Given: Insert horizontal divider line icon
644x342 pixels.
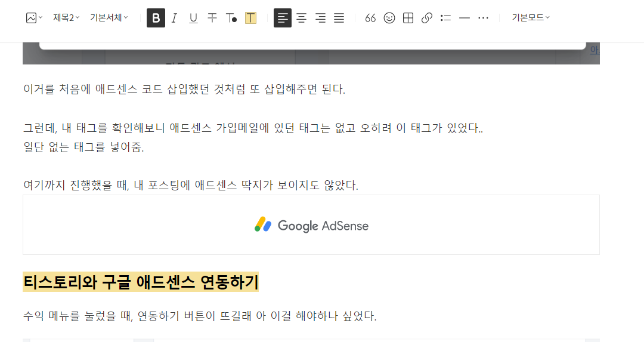Looking at the screenshot, I should click(465, 18).
